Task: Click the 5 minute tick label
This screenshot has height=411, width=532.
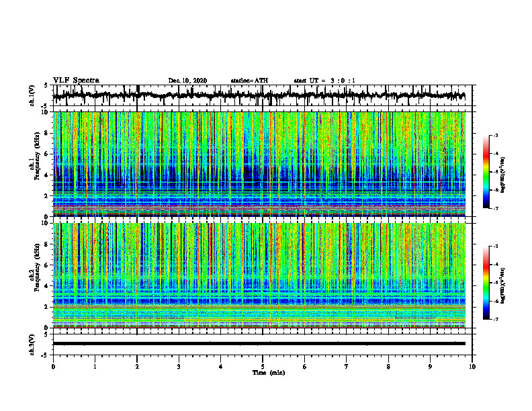Action: [263, 367]
